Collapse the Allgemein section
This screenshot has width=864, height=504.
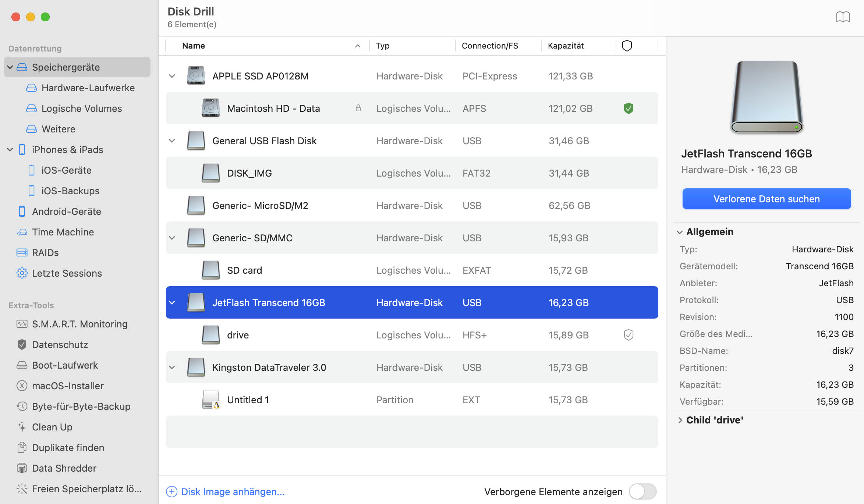point(680,232)
